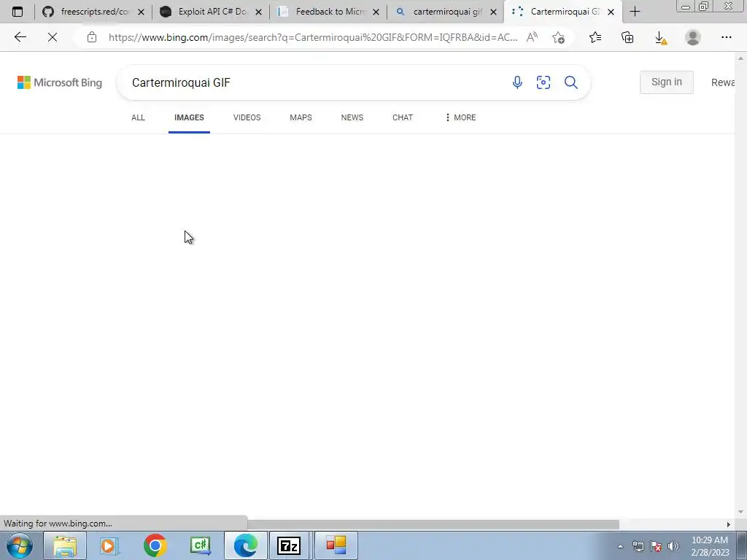Add this page to favorites star icon

click(558, 37)
